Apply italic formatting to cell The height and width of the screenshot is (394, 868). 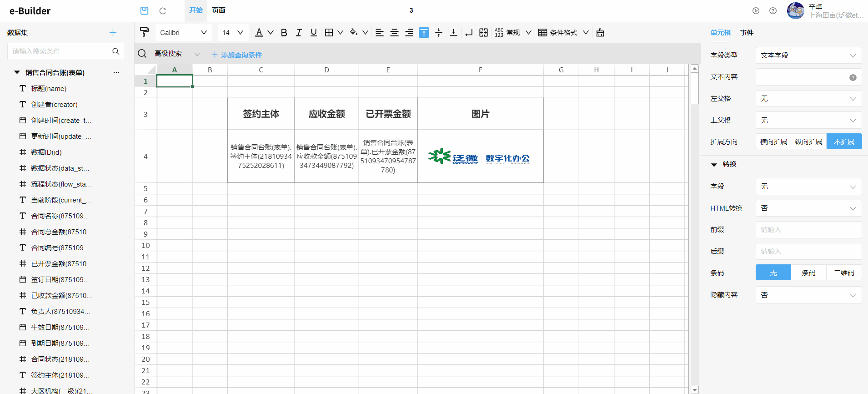click(x=299, y=33)
